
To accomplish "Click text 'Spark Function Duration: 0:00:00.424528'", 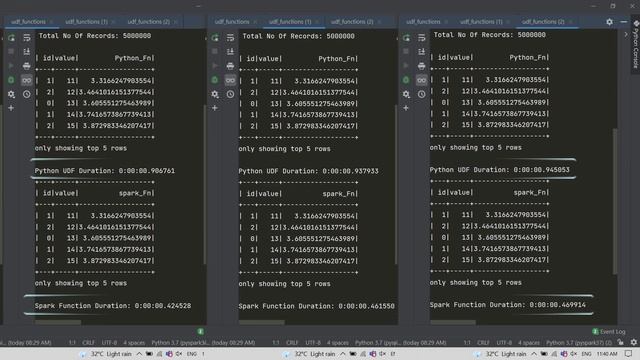I will click(113, 306).
